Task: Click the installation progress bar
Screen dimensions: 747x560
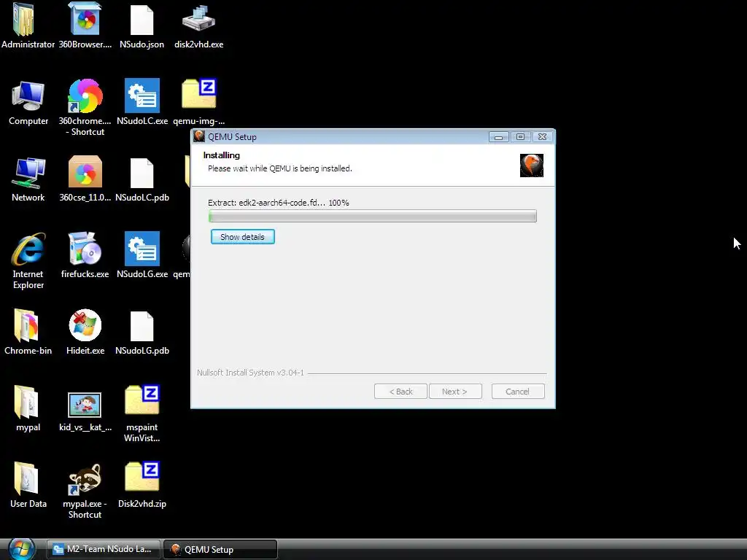Action: (x=373, y=216)
